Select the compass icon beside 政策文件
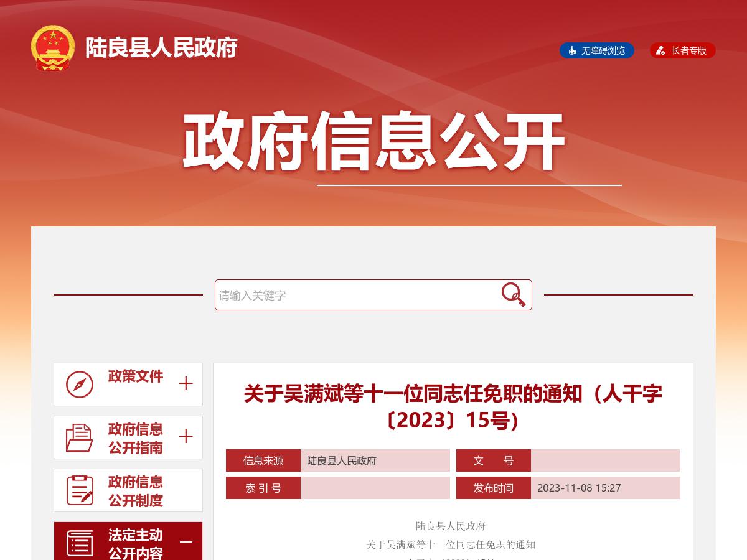This screenshot has width=747, height=560. point(79,384)
